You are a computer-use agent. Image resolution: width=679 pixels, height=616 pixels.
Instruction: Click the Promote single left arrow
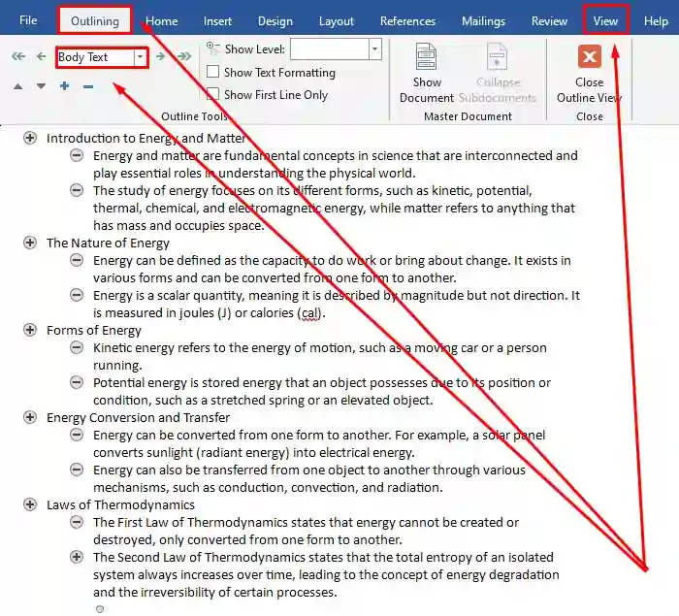(x=41, y=56)
